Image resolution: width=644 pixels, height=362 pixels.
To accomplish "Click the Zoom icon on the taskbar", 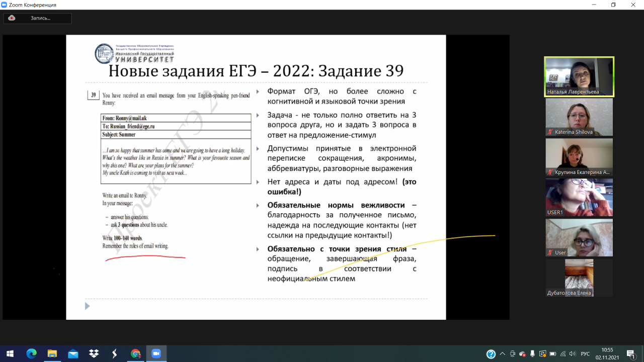I will pos(156,354).
